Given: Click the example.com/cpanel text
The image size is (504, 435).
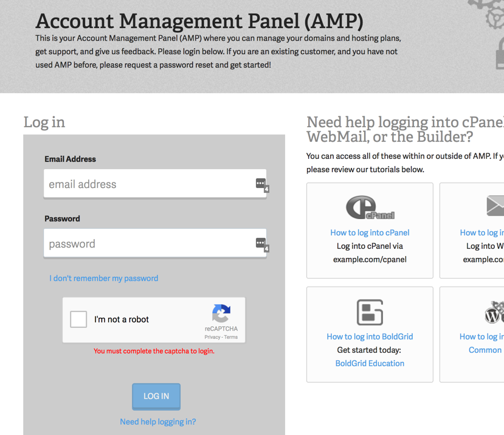Looking at the screenshot, I should point(370,259).
